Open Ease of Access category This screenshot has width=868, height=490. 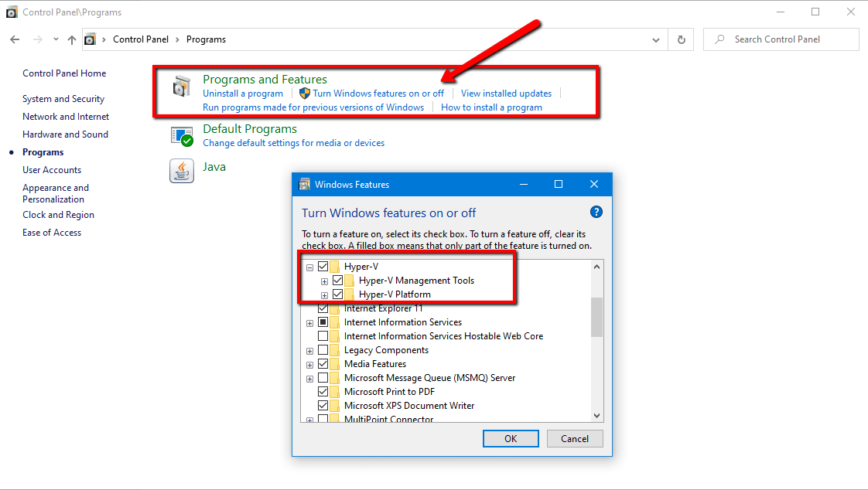tap(52, 233)
